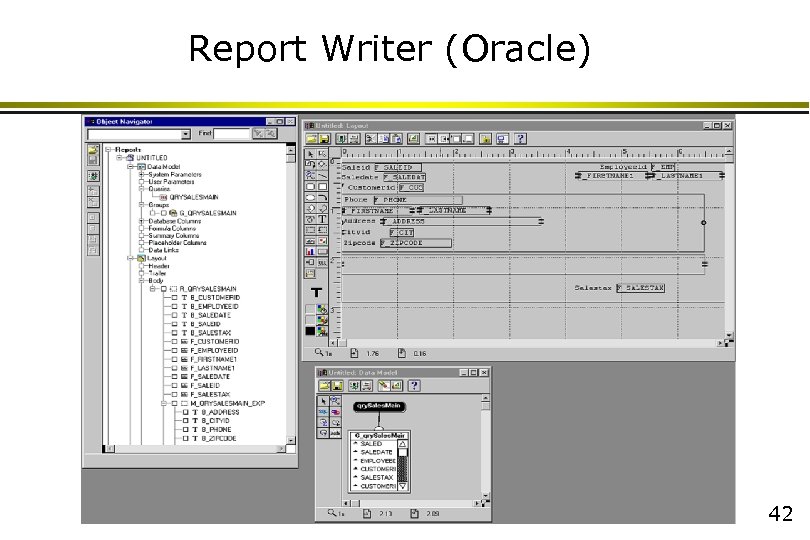Click the Help question mark in Layout toolbar
810x540 pixels.
(520, 138)
